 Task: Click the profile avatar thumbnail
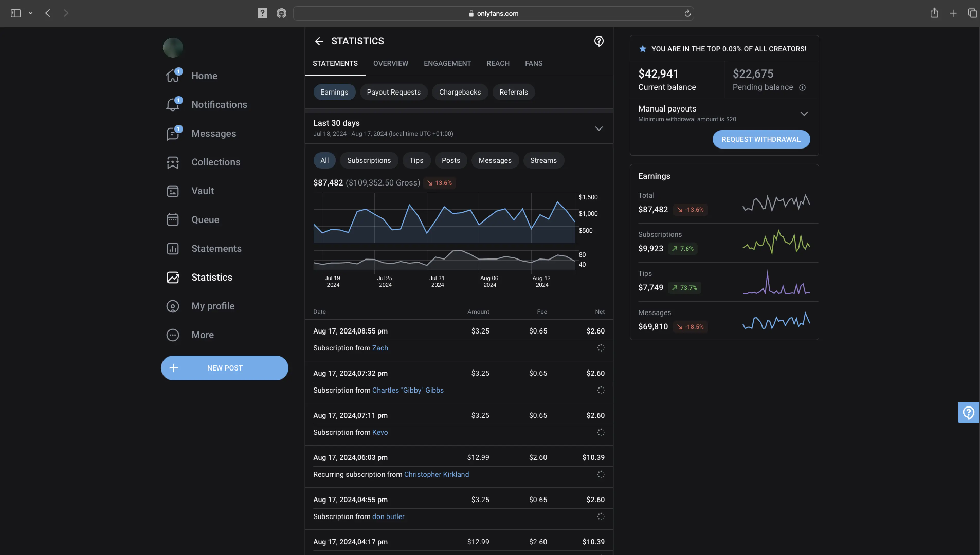tap(173, 48)
